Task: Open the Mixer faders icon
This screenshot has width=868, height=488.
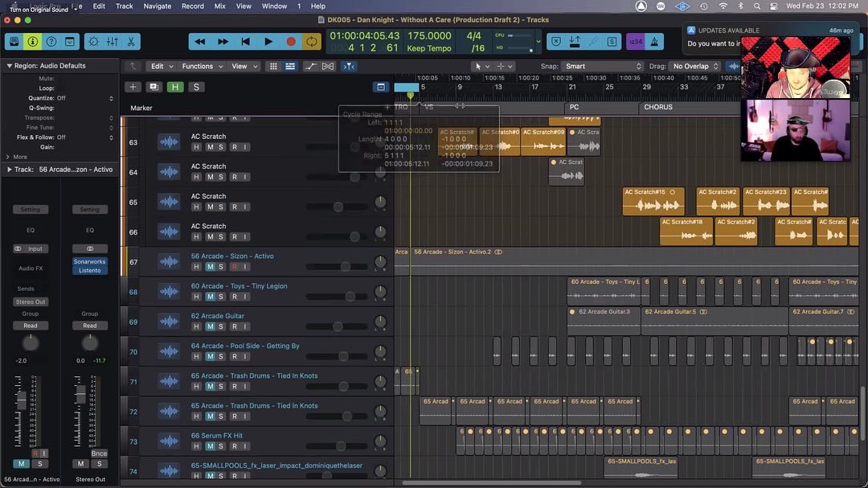Action: coord(113,42)
